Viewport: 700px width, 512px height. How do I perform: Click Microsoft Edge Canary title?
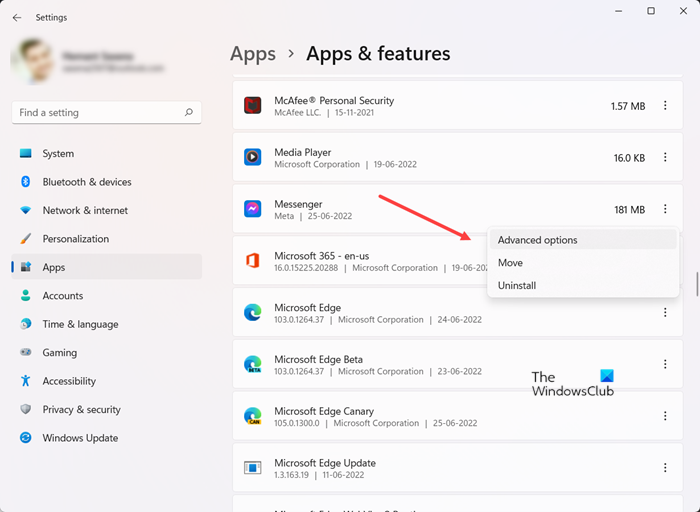click(324, 411)
